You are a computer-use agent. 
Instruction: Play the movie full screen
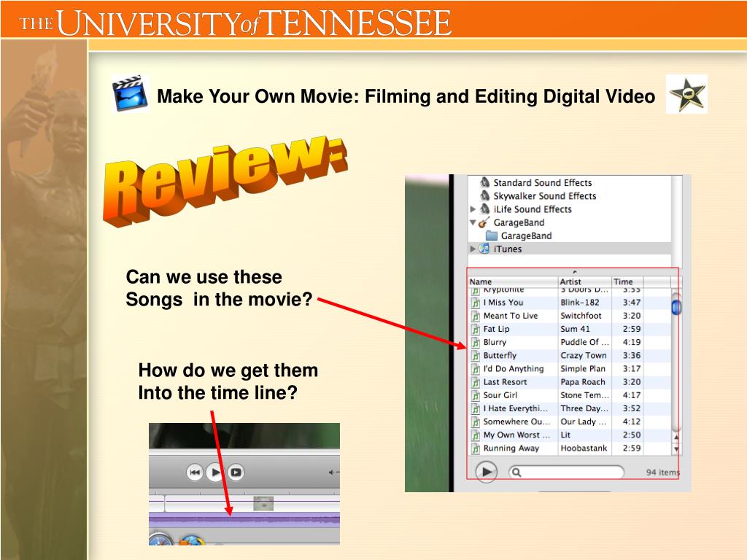click(236, 472)
